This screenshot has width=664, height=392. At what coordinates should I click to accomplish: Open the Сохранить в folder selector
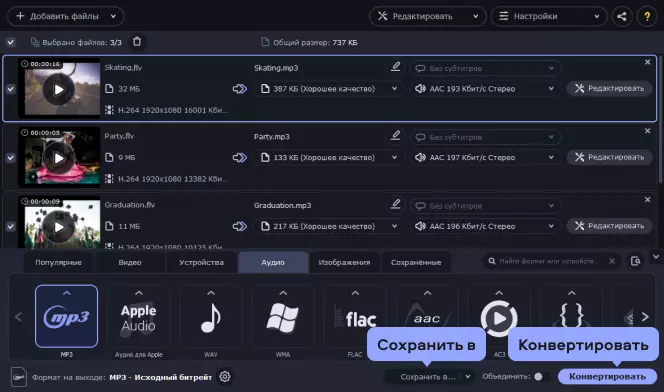click(x=428, y=376)
